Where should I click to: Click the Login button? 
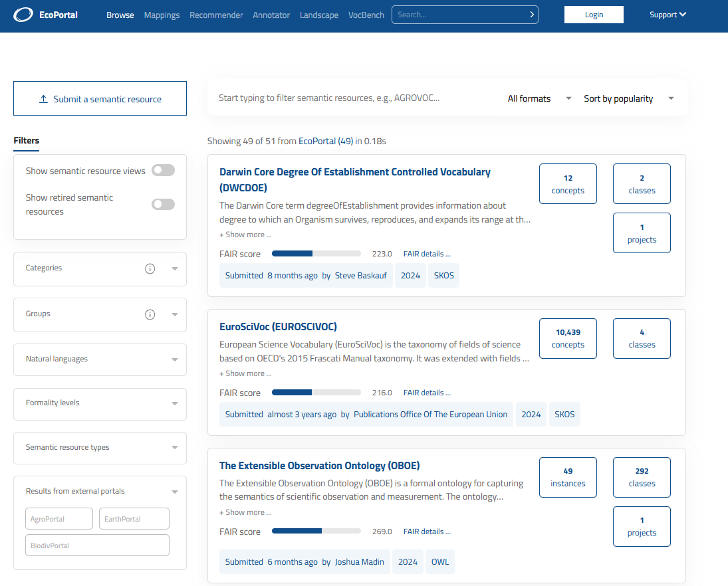[594, 14]
